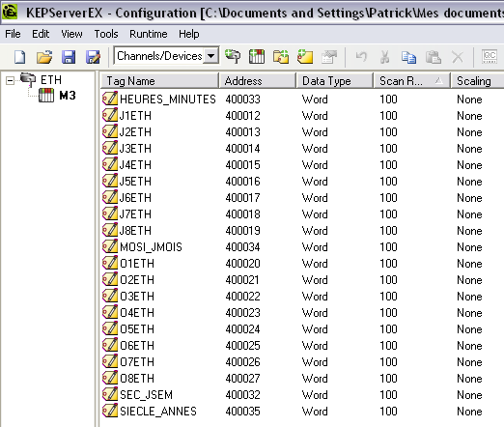Select the ETH channel label
The width and height of the screenshot is (504, 427).
coord(51,79)
